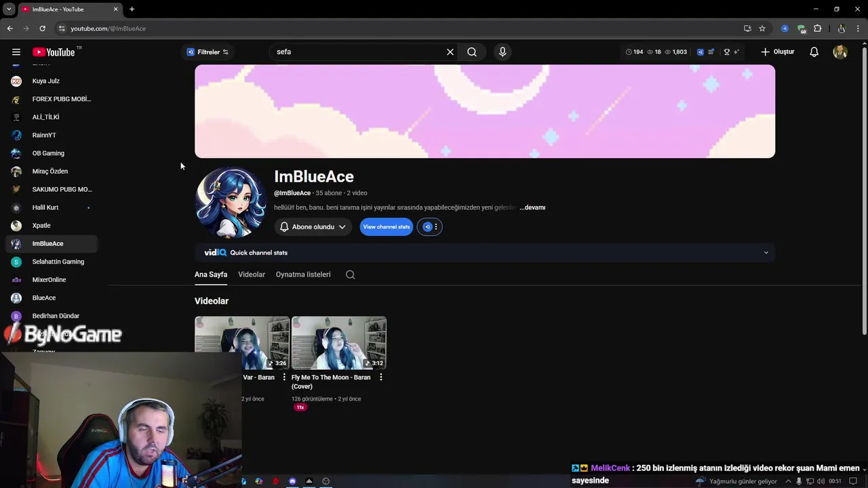Open the options menu for Fly Me To The Moon
Image resolution: width=868 pixels, height=488 pixels.
click(x=381, y=378)
